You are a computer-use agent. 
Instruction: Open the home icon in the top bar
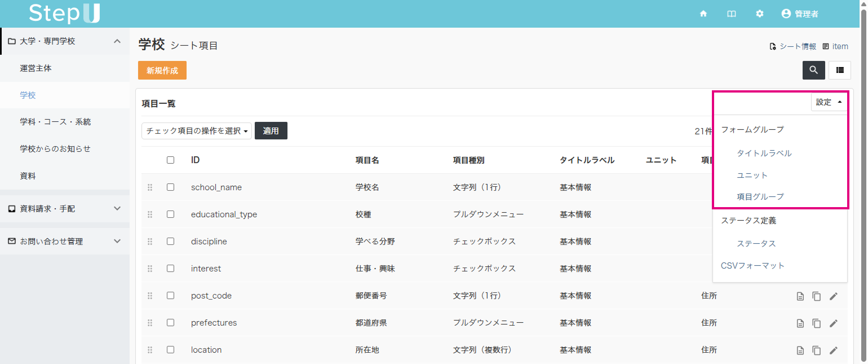coord(703,14)
